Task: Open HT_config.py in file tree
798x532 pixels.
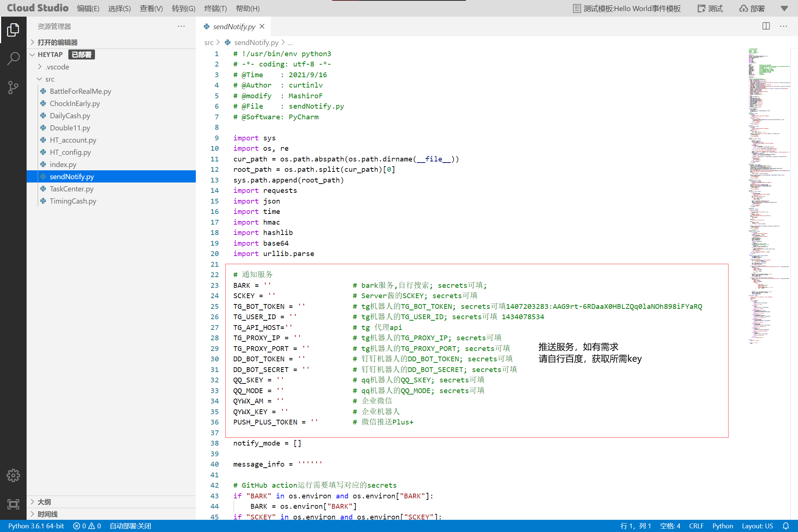Action: pyautogui.click(x=70, y=152)
